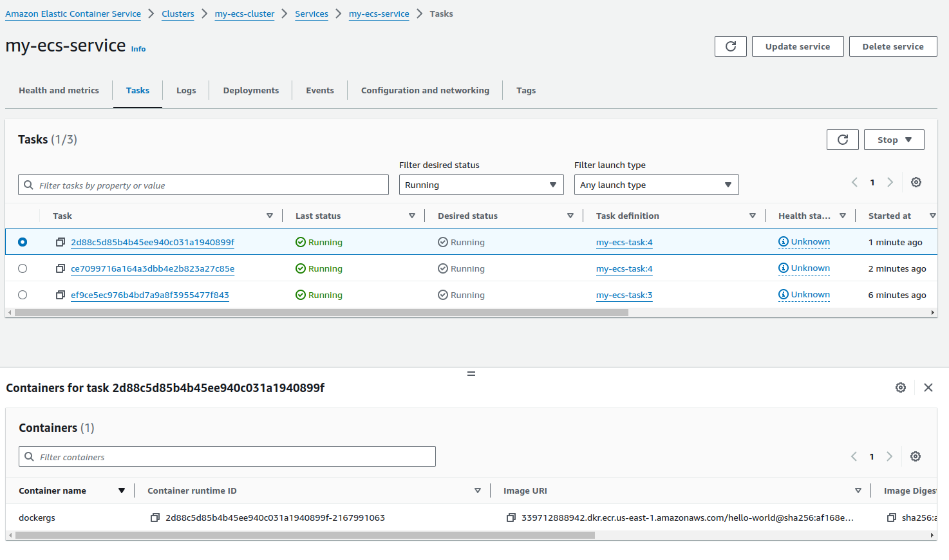Go to previous page of Containers
949x560 pixels.
point(854,456)
